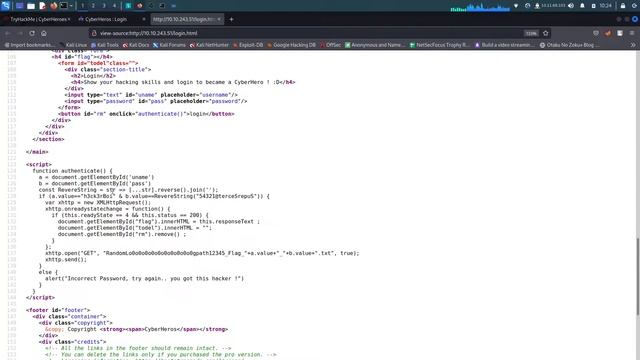Close the view-source login.html tab
Viewport: 640px width, 360px height.
219,19
